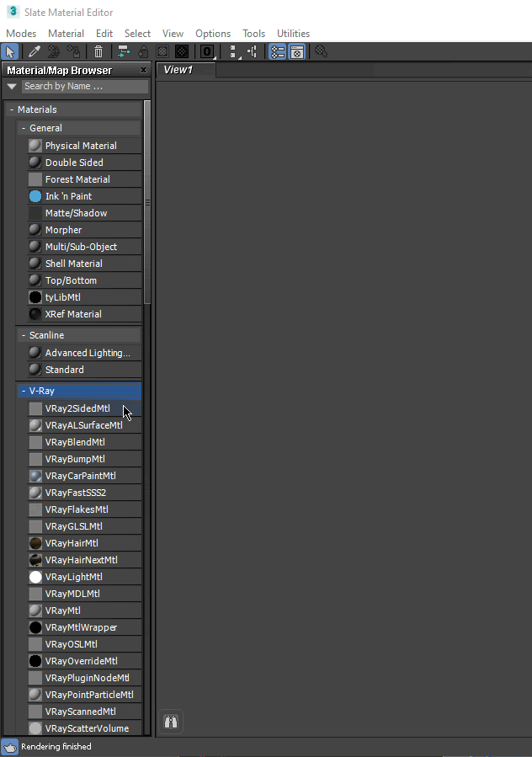Screen dimensions: 532x757
Task: Select VRayMtl in the material list
Action: pos(62,610)
